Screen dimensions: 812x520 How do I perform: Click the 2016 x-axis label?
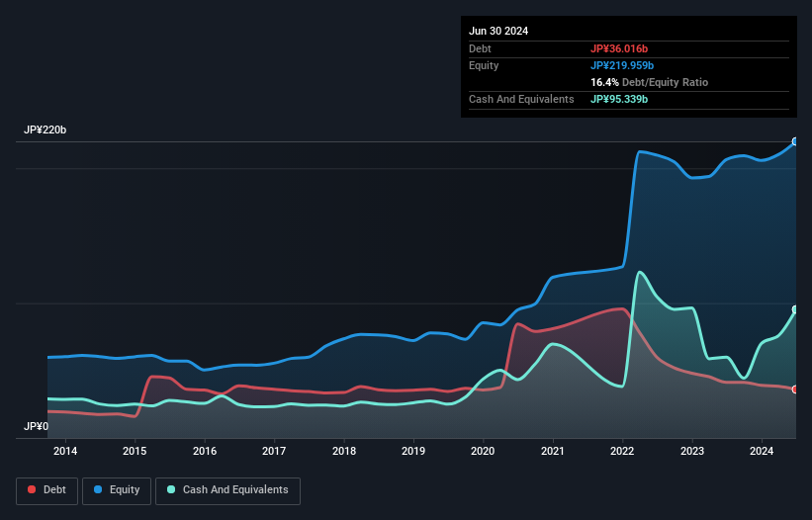(x=205, y=451)
